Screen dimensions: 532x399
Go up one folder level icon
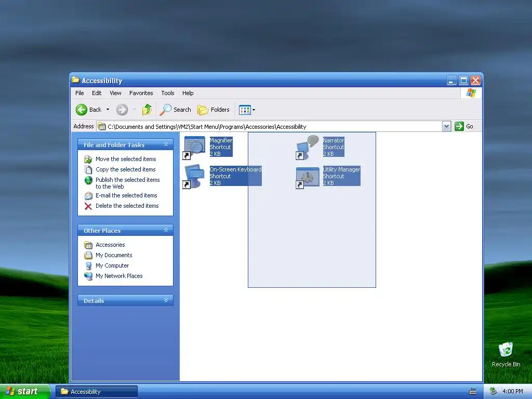147,110
